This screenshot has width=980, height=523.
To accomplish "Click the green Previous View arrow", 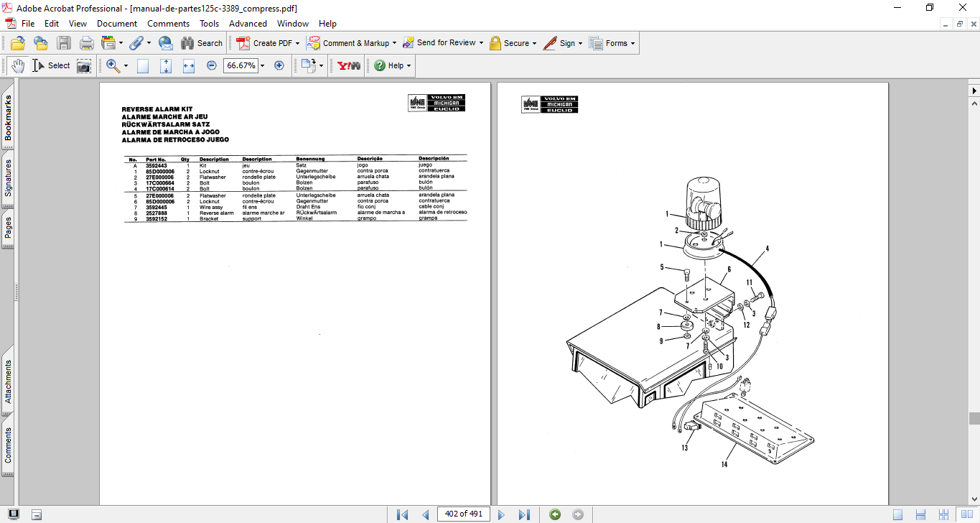I will pos(555,514).
